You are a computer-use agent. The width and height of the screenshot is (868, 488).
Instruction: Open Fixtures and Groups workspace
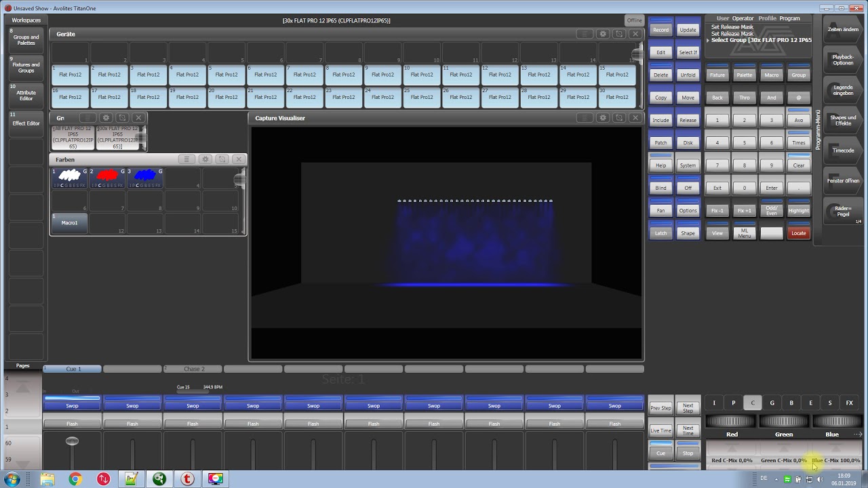[x=26, y=67]
